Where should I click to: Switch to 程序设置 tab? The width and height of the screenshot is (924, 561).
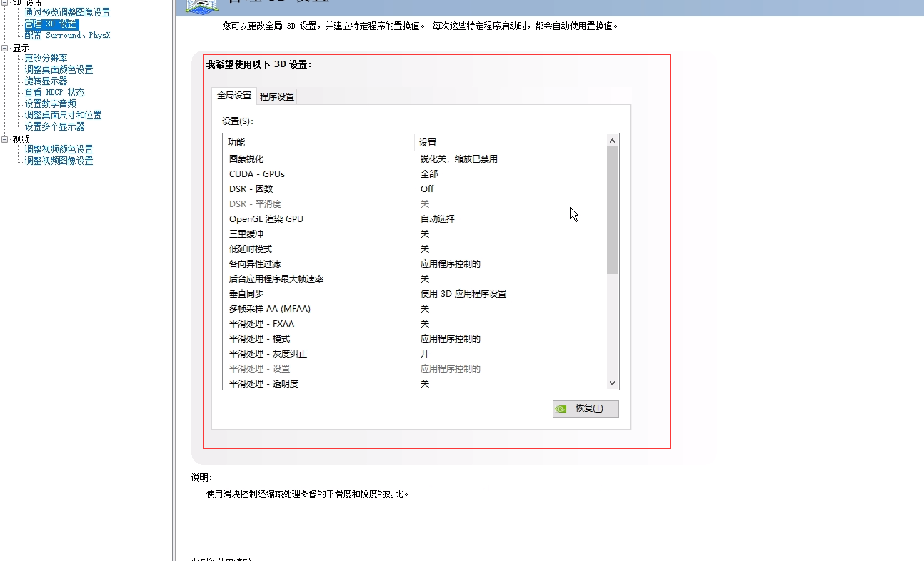point(277,97)
